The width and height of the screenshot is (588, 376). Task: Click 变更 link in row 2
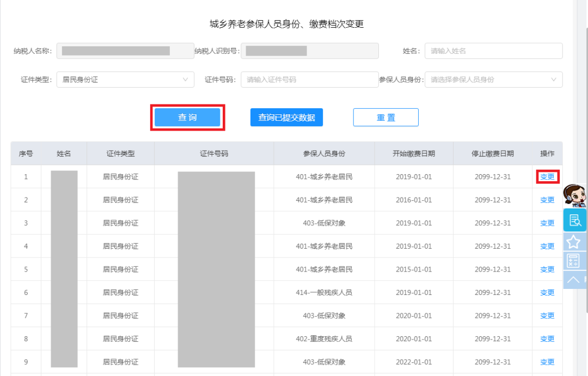pyautogui.click(x=547, y=200)
